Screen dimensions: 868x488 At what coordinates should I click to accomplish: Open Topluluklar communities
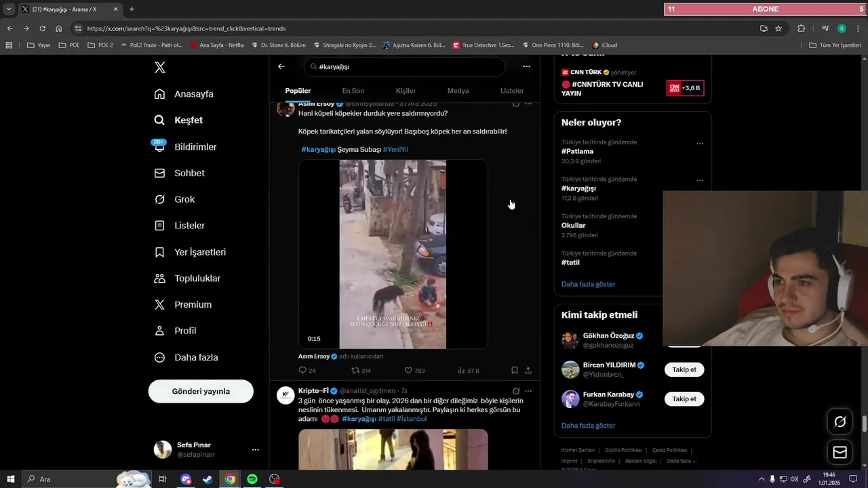(187, 279)
